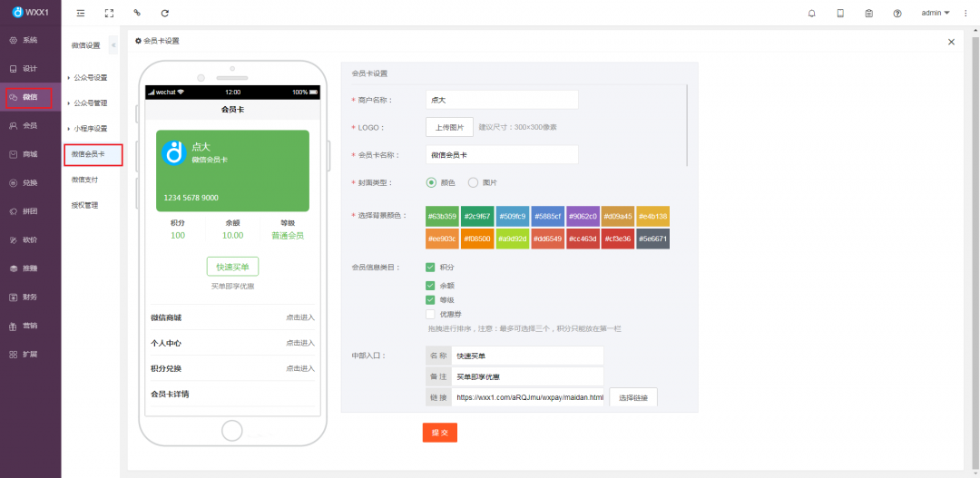Pick the #9062c0 purple background color
Viewport: 980px width, 478px height.
(583, 216)
